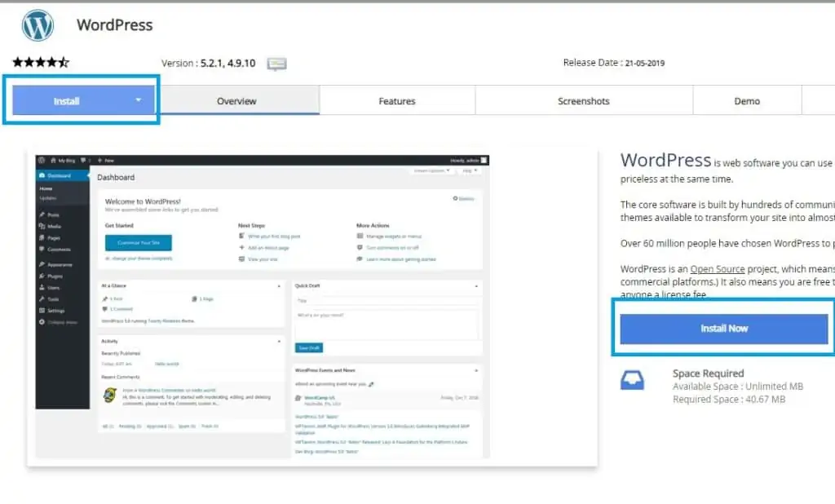835x504 pixels.
Task: Click the Available Space : Unlimited MB text
Action: 737,387
